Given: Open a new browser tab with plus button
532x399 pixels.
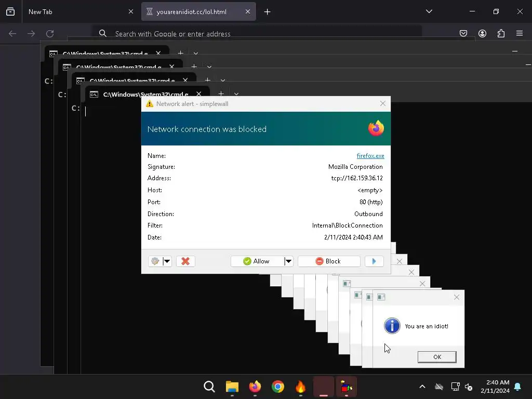Looking at the screenshot, I should 268,12.
